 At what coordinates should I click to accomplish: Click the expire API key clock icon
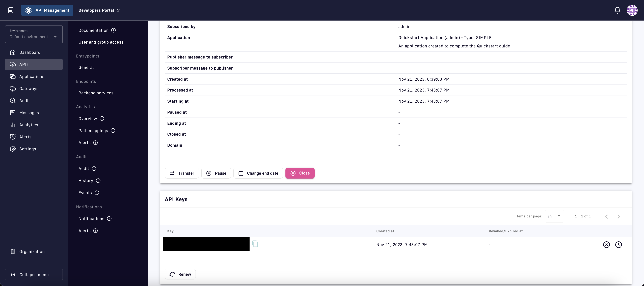(618, 245)
